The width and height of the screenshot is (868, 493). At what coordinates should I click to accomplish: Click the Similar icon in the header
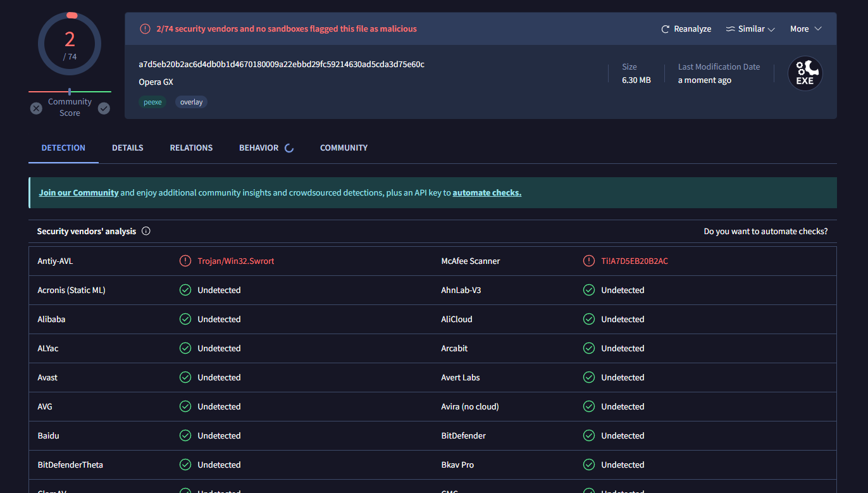[x=730, y=29]
